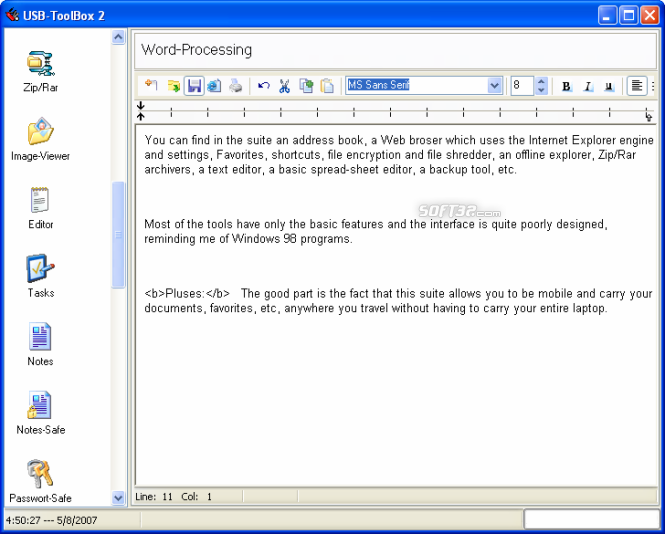665x534 pixels.
Task: Decrease font size with down arrow
Action: click(x=541, y=90)
